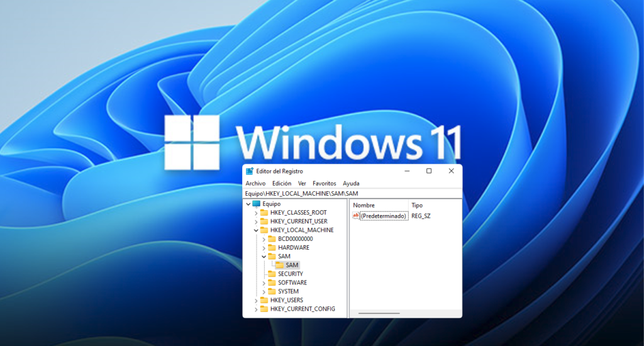Select the (Predeterminado) value entry
644x346 pixels.
point(384,216)
